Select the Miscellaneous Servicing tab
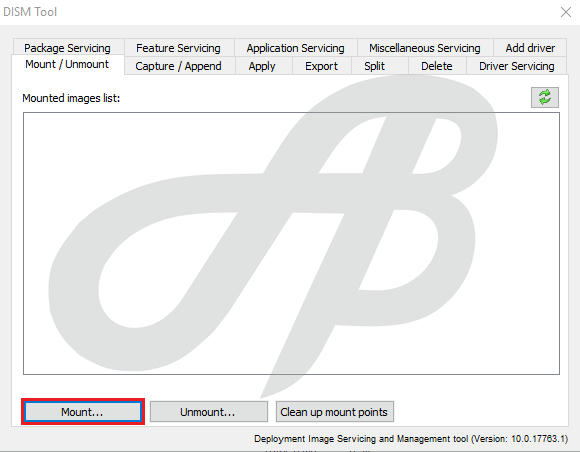Screen dimensions: 580x452 tap(425, 48)
